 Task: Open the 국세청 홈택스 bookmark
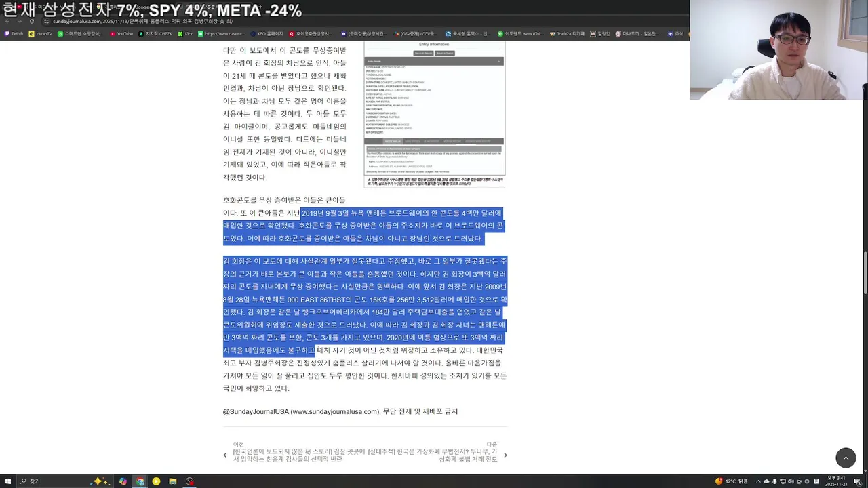pyautogui.click(x=467, y=33)
